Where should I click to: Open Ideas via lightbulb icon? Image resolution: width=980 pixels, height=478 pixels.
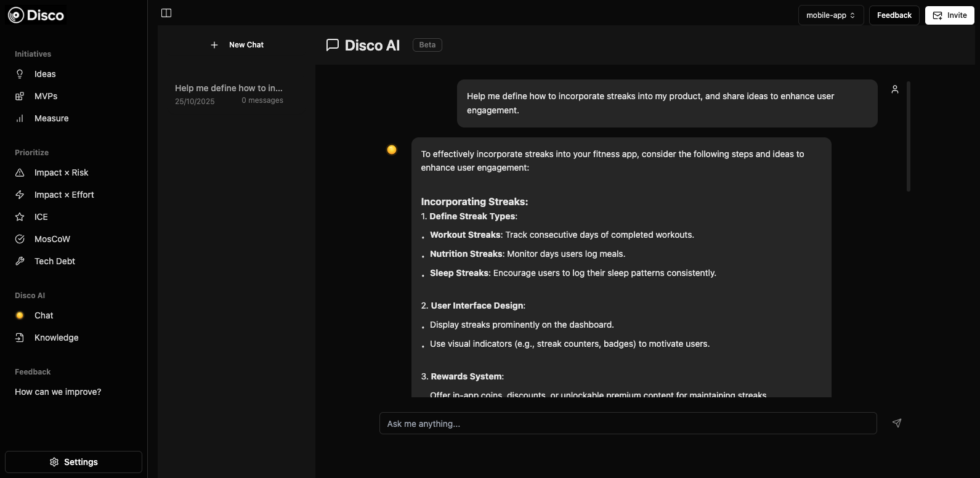(20, 74)
